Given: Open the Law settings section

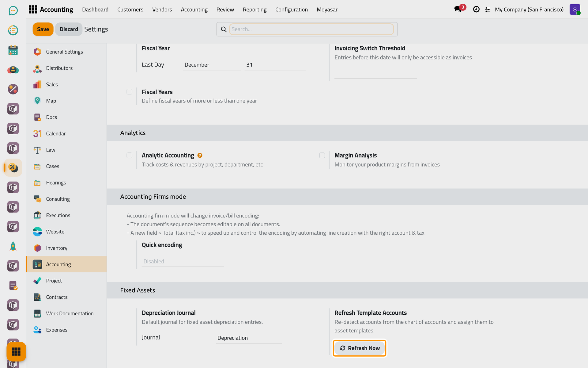Looking at the screenshot, I should coord(66,150).
